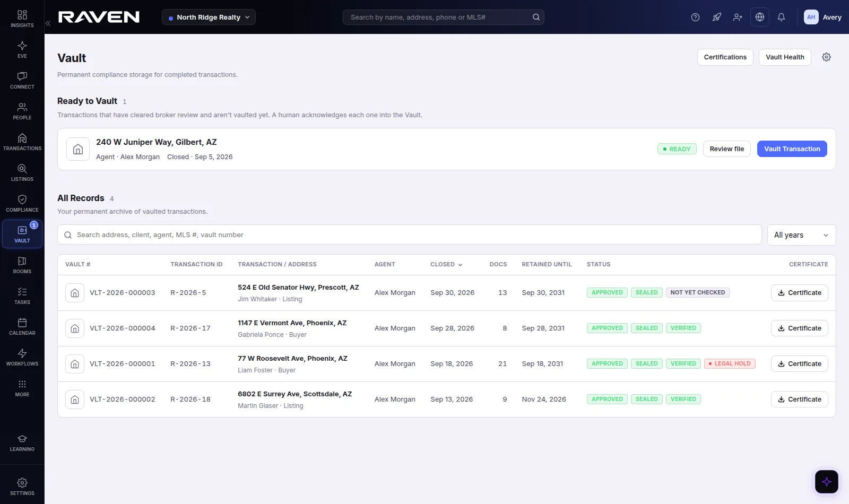Open Settings at sidebar bottom

point(22,486)
